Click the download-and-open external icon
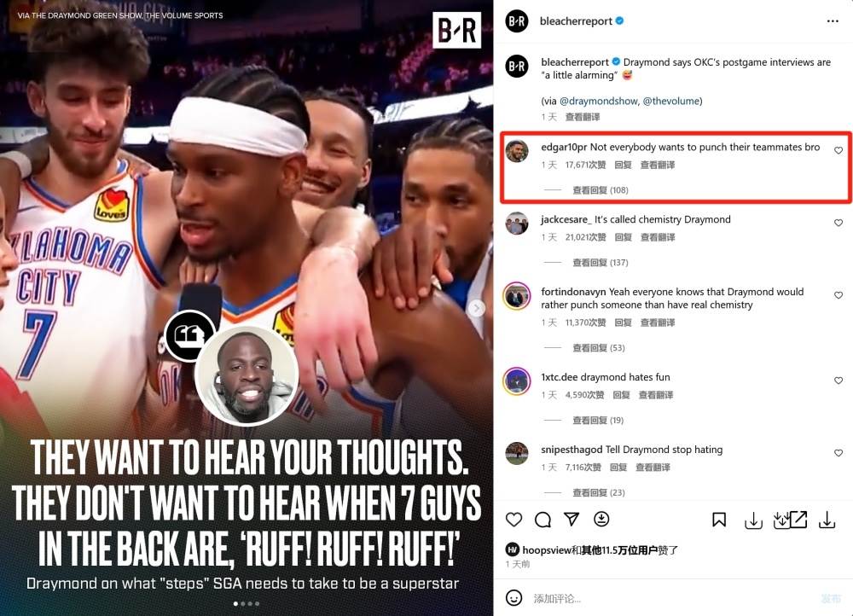 point(790,520)
